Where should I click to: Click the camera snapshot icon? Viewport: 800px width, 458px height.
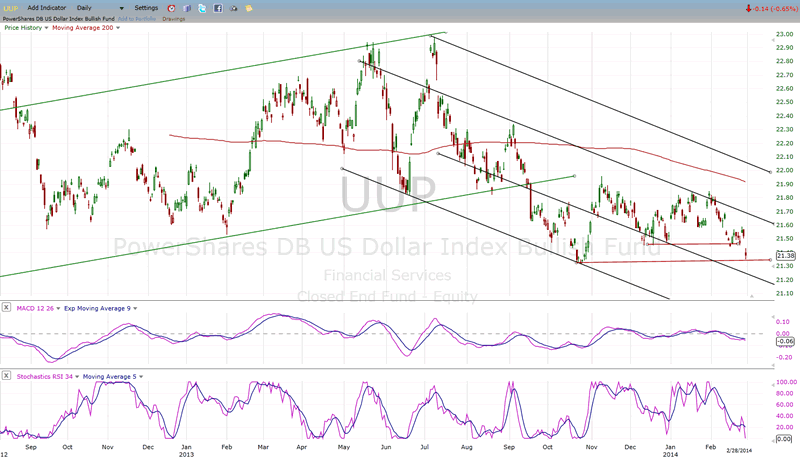tap(234, 8)
